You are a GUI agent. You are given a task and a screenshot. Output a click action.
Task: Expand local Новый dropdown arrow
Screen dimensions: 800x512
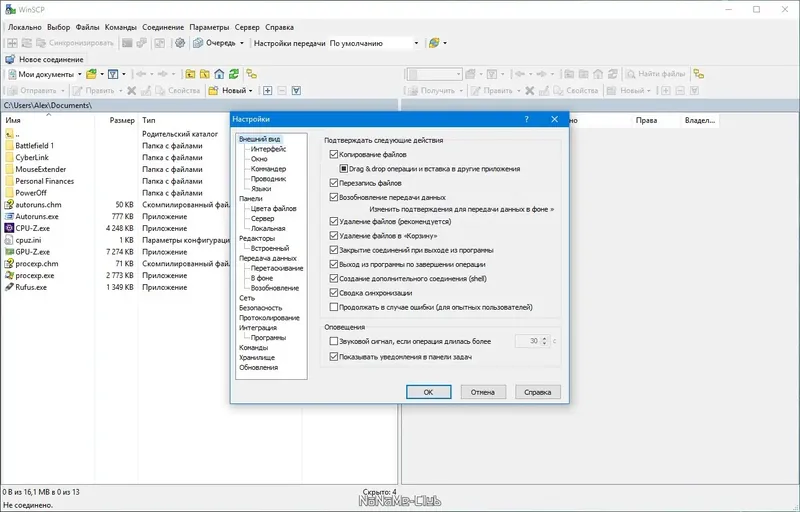click(251, 91)
